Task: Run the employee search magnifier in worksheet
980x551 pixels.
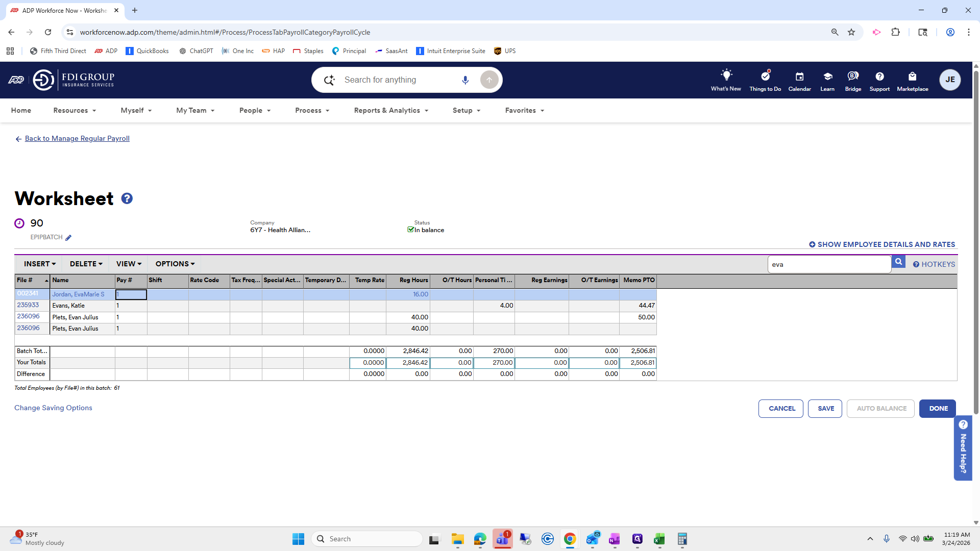Action: (x=899, y=261)
